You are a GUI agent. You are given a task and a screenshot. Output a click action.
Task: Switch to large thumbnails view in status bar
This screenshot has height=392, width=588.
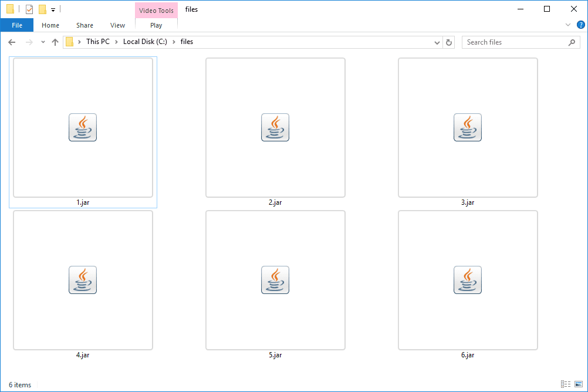(579, 384)
